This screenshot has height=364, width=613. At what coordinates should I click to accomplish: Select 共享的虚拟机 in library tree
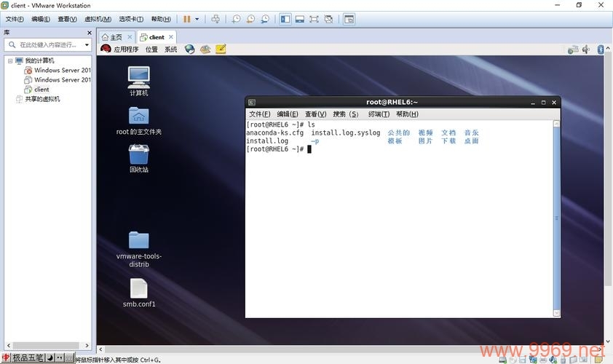pos(38,99)
